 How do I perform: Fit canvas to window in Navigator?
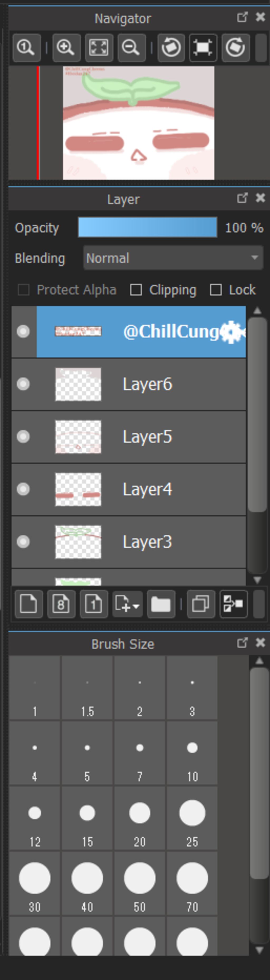(x=99, y=48)
